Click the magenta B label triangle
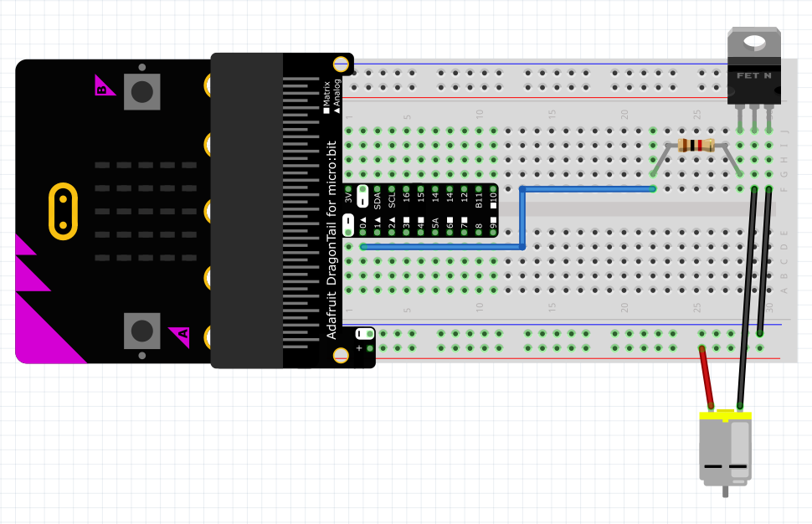 102,85
